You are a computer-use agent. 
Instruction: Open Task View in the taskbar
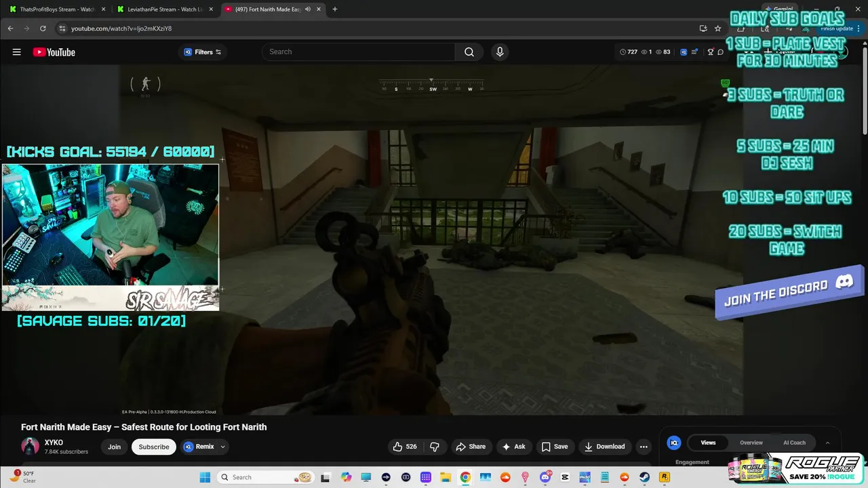coord(325,477)
